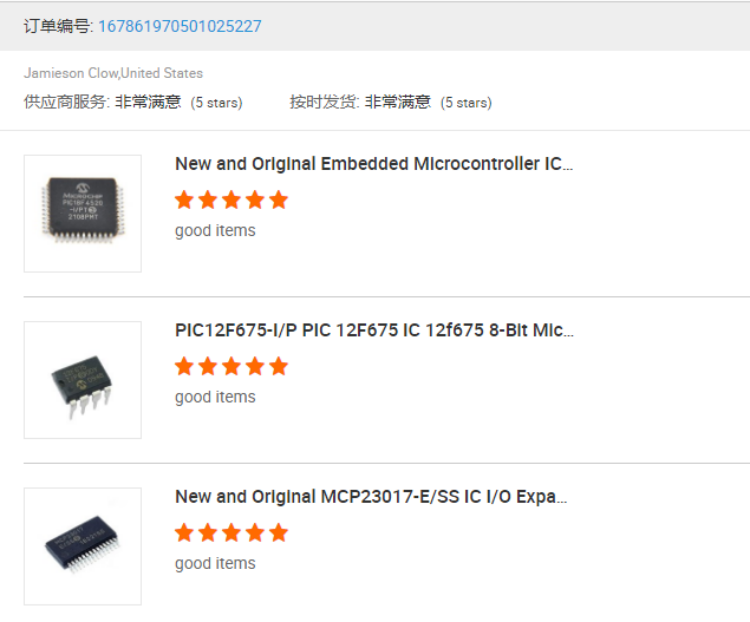Click first star of PIC12F675 rating
The image size is (750, 622).
184,367
